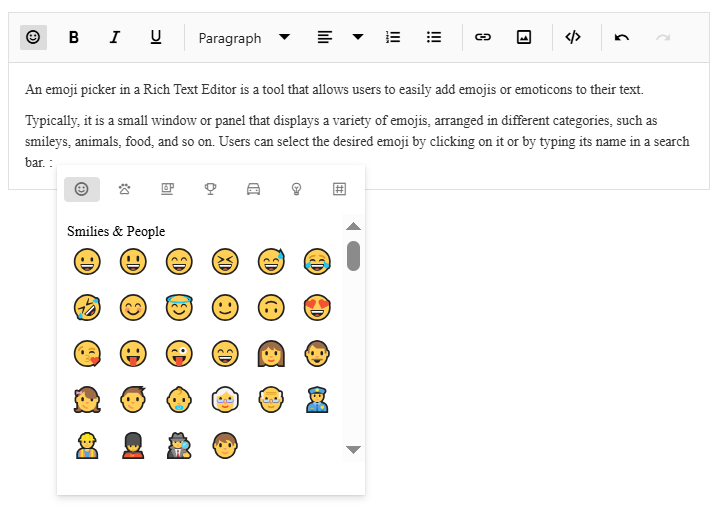Open the trophy activities tab

click(x=210, y=189)
